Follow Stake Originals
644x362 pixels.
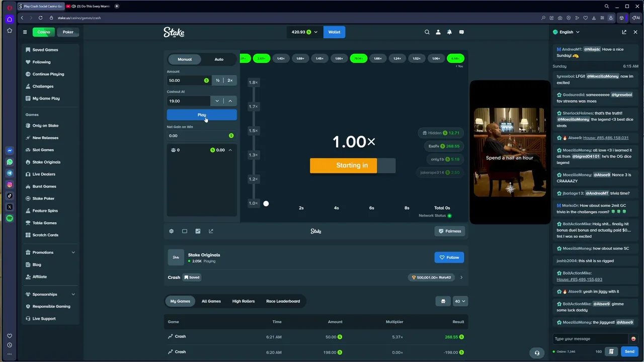pos(449,257)
